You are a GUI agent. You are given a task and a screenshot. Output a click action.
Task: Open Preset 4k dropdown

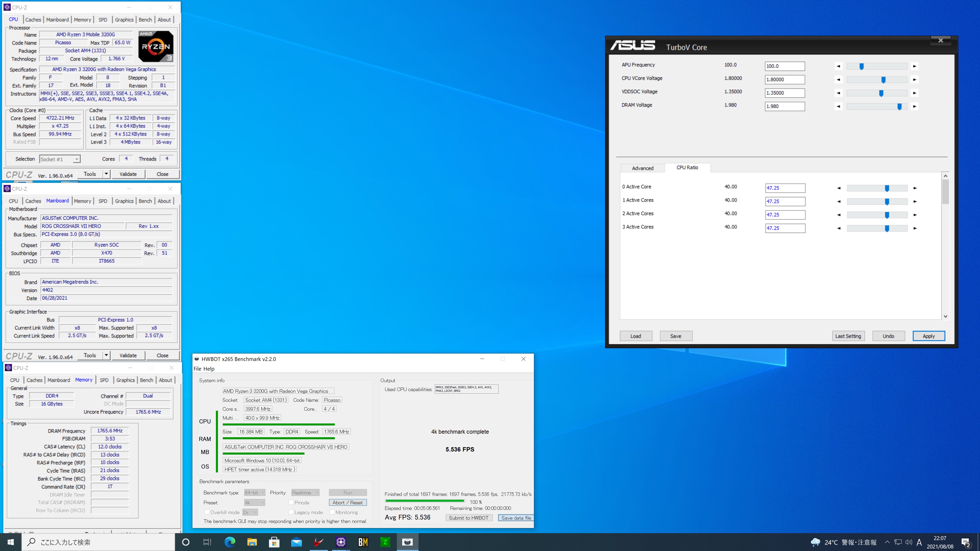(x=254, y=502)
